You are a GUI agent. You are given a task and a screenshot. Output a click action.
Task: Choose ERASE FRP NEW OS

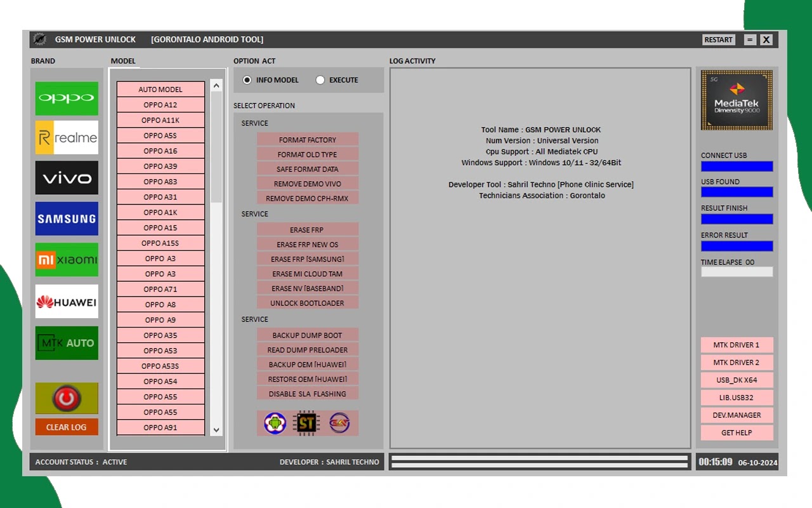pyautogui.click(x=308, y=244)
